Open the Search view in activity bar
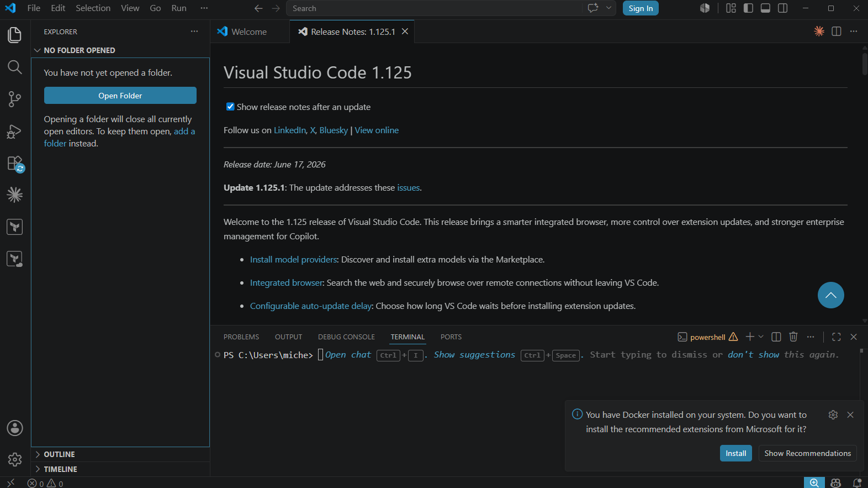Image resolution: width=868 pixels, height=488 pixels. click(15, 67)
